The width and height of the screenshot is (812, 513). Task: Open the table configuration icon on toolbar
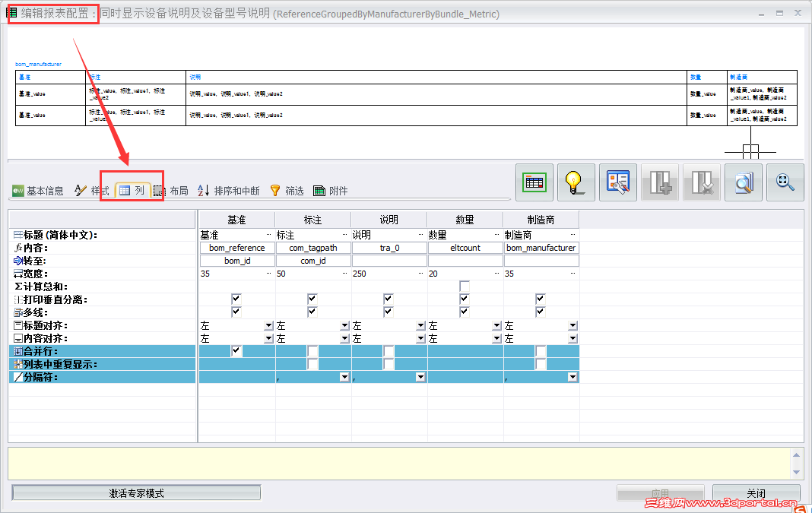[534, 182]
